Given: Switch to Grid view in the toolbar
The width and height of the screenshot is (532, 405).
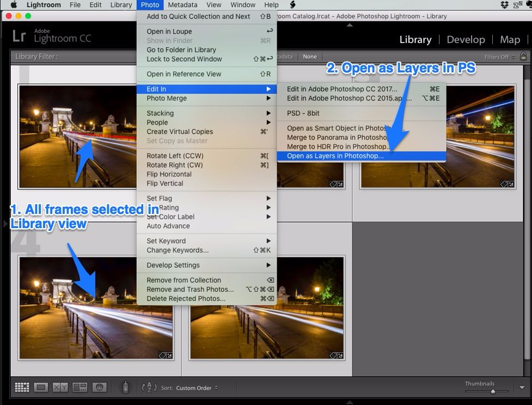Looking at the screenshot, I should pyautogui.click(x=22, y=387).
